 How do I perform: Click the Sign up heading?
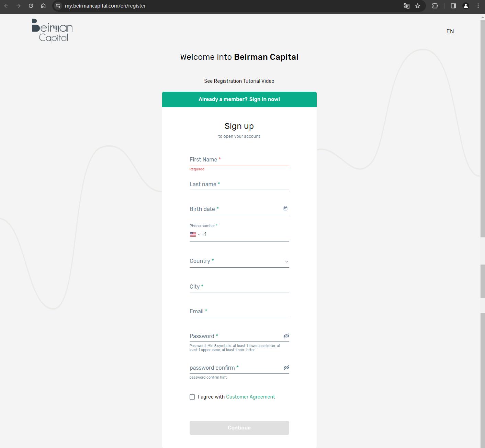[x=239, y=126]
